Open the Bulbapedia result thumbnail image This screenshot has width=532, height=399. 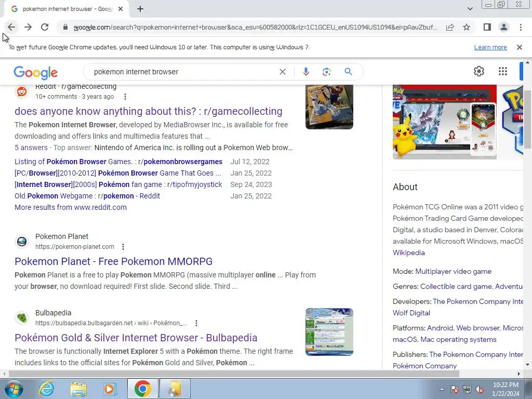tap(329, 332)
